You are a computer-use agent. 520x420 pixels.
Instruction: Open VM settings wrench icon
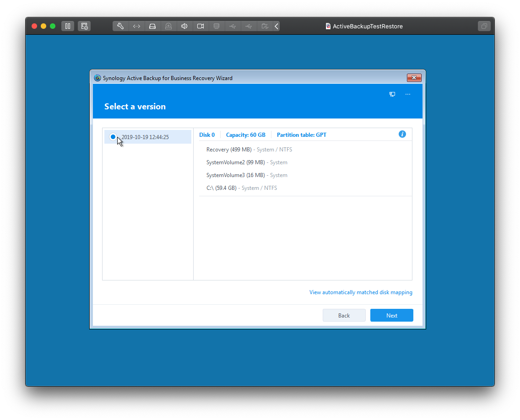point(120,26)
